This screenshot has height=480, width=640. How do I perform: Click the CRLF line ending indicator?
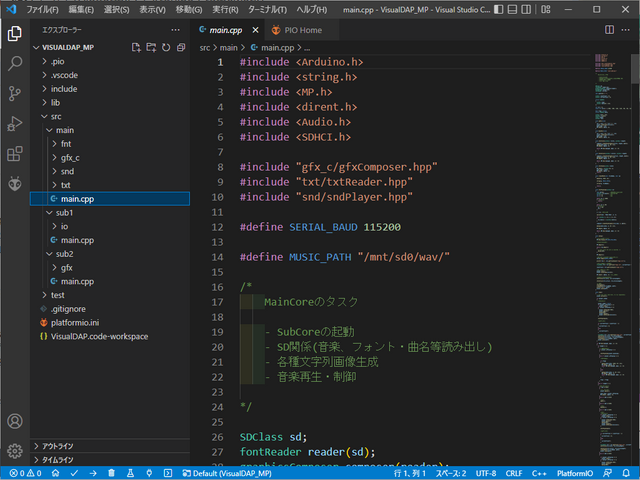point(513,473)
